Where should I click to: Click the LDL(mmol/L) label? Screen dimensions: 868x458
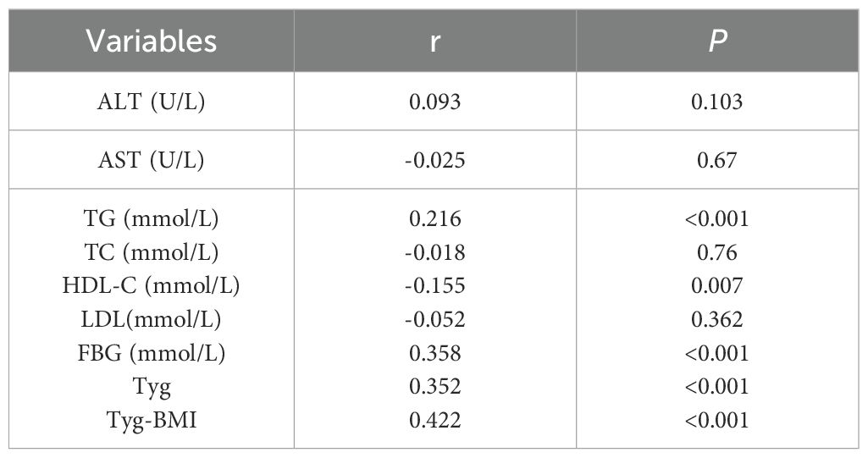[x=152, y=319]
